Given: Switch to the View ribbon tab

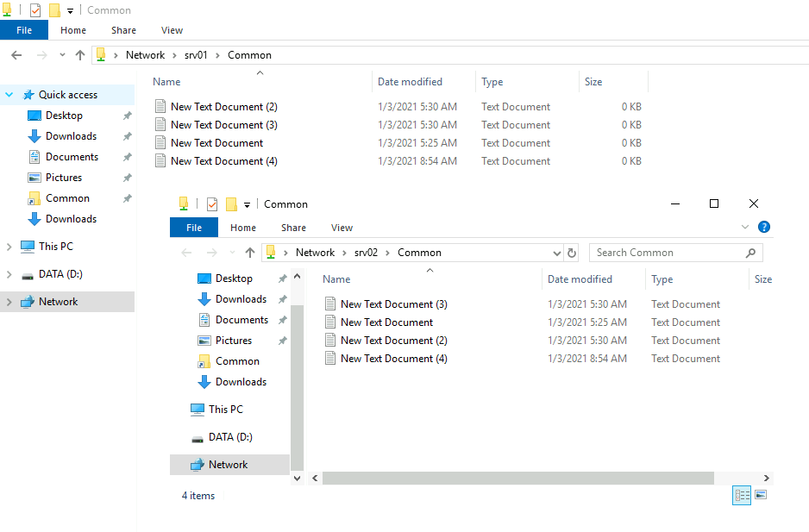Looking at the screenshot, I should point(172,29).
